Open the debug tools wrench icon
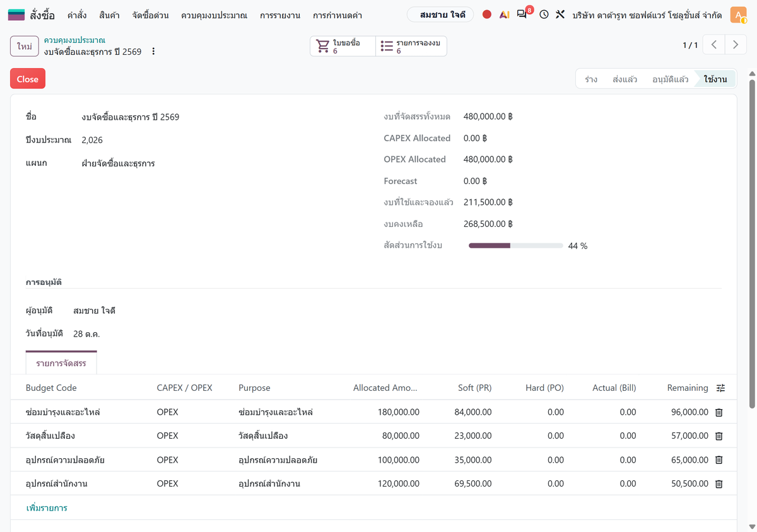The width and height of the screenshot is (757, 532). coord(560,14)
